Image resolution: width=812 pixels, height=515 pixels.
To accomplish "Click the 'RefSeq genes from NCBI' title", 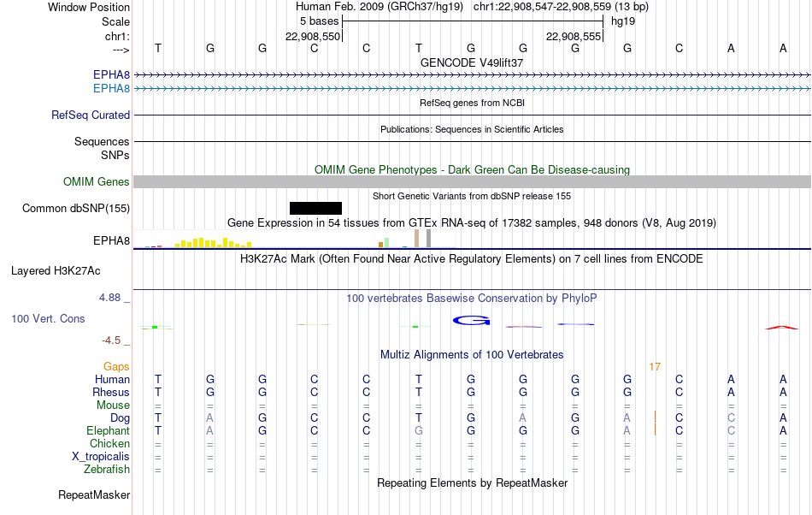I will click(472, 103).
